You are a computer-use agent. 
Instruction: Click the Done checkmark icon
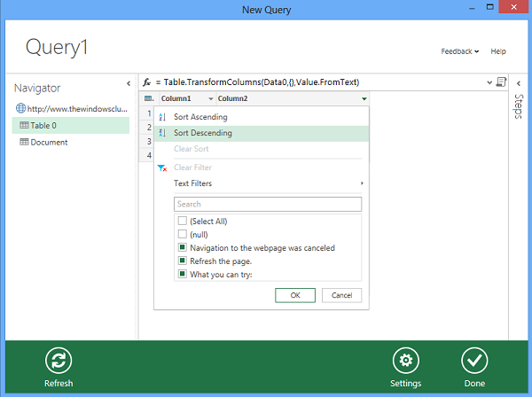pos(474,360)
